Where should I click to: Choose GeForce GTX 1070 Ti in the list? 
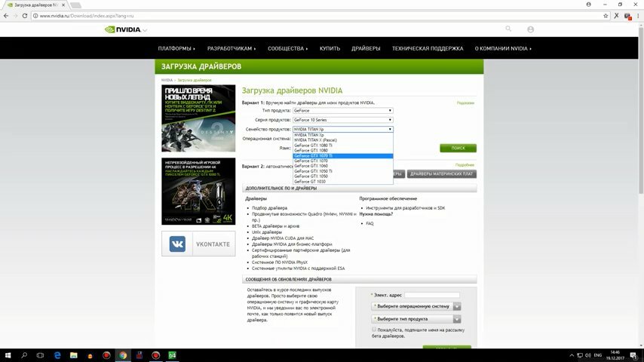point(343,155)
